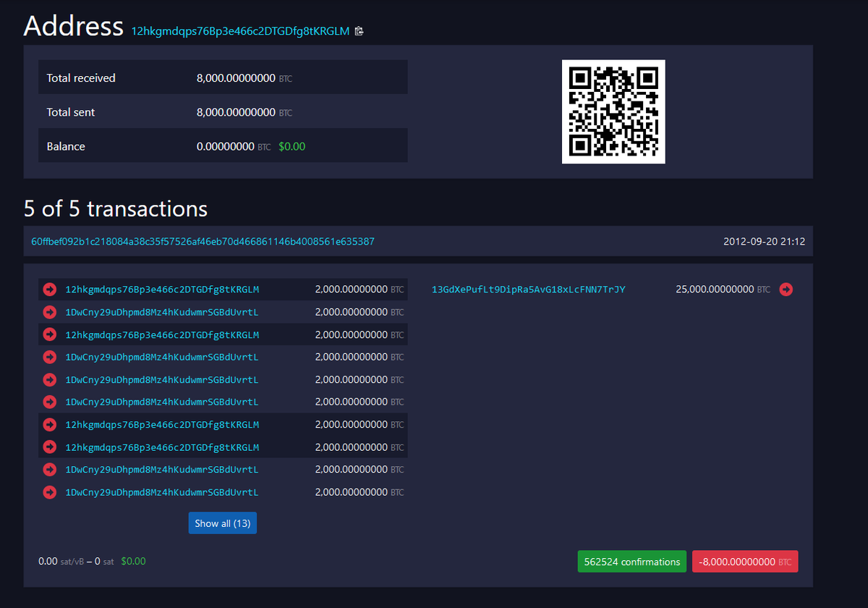Click the red arrow icon beside 25,000.00000000 BTC output
This screenshot has height=608, width=868.
click(786, 290)
